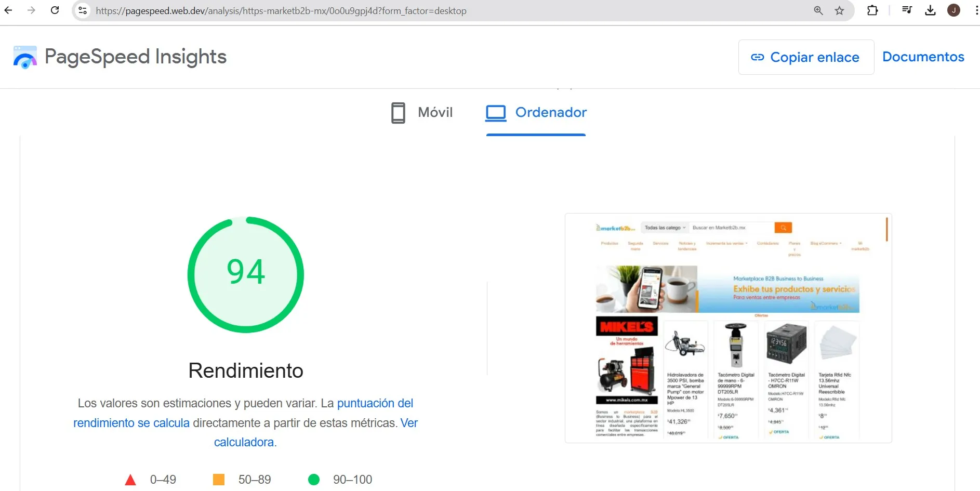
Task: Open the Chrome extensions puzzle icon
Action: (873, 10)
